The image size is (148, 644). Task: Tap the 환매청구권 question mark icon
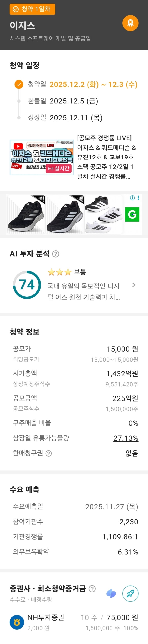click(x=49, y=454)
